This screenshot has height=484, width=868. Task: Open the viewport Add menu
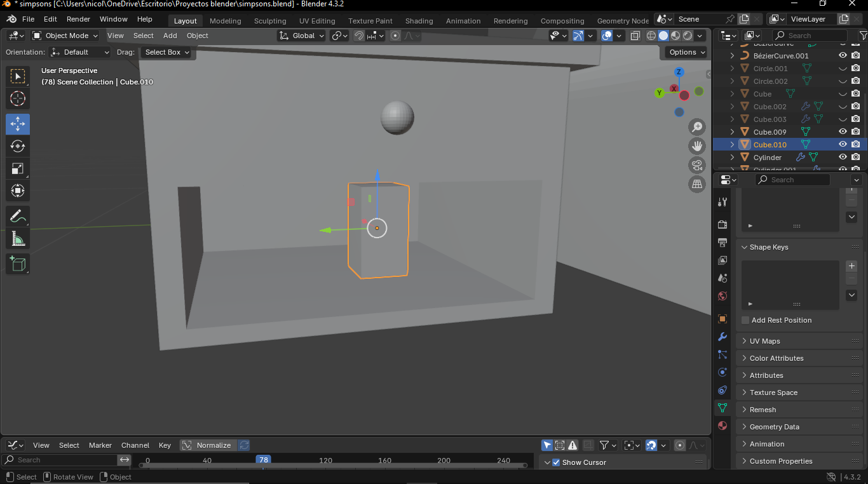pos(170,36)
